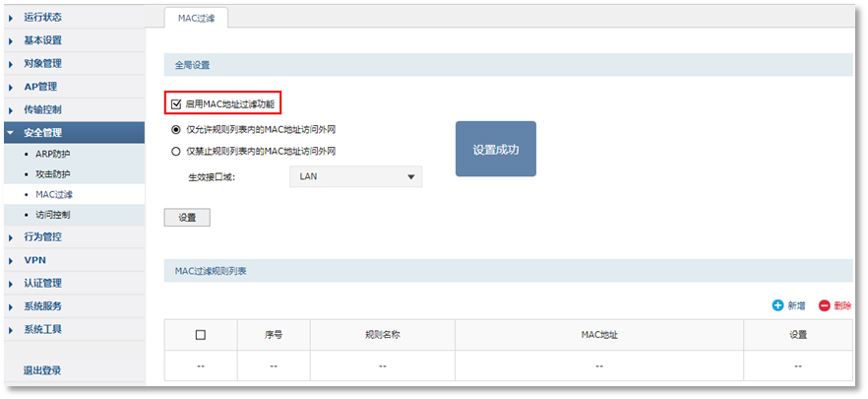The image size is (868, 399).
Task: Expand the 行为管控 sidebar section
Action: [x=42, y=236]
